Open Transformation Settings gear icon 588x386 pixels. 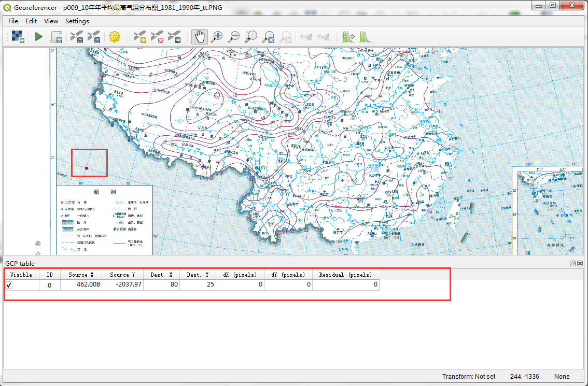(115, 37)
